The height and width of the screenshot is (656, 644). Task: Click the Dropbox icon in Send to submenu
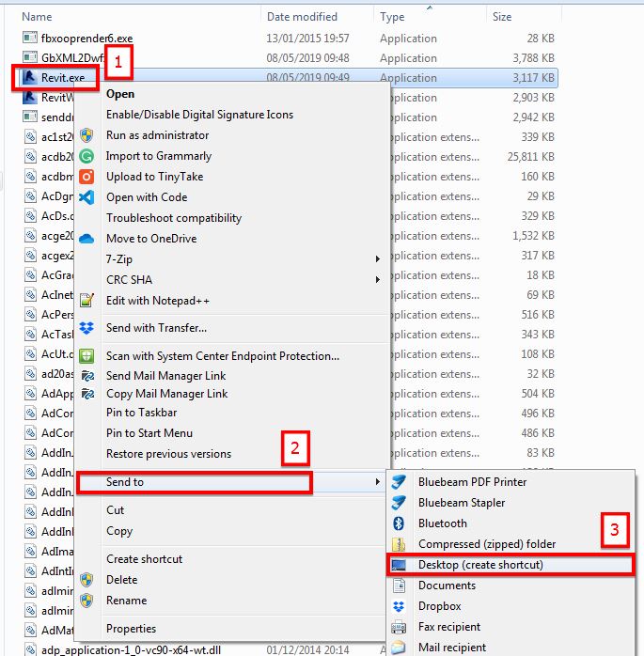pyautogui.click(x=399, y=606)
